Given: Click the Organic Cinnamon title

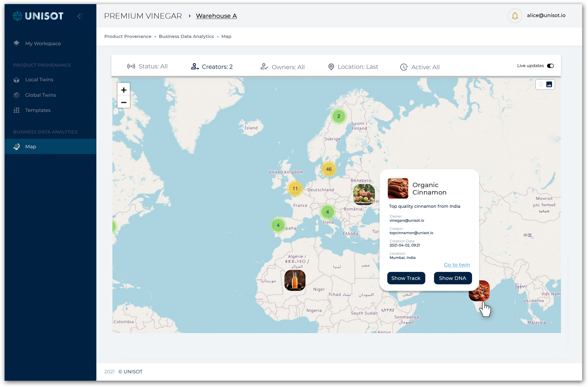Looking at the screenshot, I should (x=429, y=189).
